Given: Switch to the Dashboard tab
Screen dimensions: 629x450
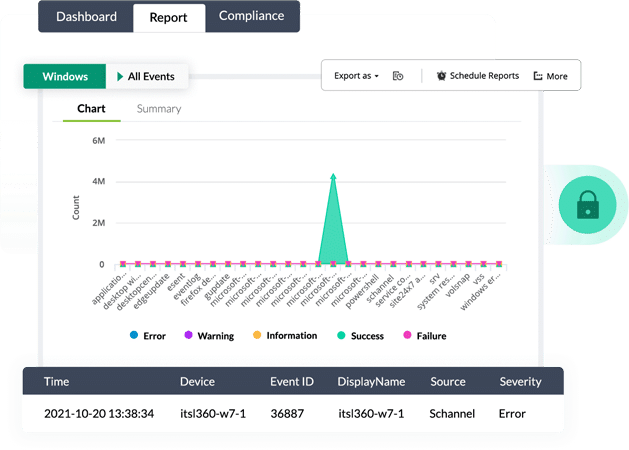Looking at the screenshot, I should [86, 16].
